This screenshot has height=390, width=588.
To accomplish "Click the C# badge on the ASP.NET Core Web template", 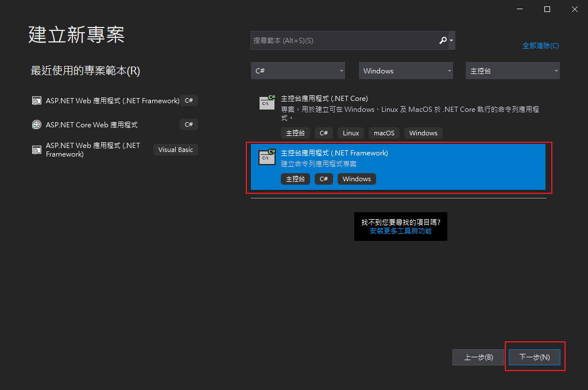I will (x=188, y=124).
